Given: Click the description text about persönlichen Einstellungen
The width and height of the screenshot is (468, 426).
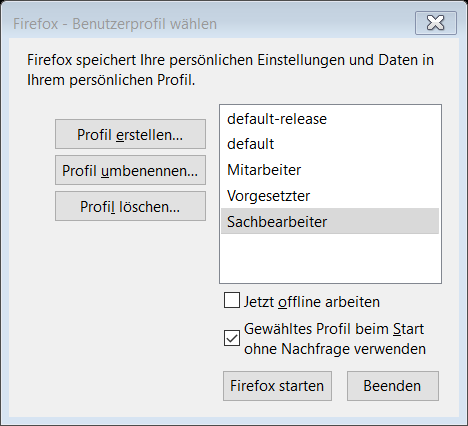Looking at the screenshot, I should (230, 70).
